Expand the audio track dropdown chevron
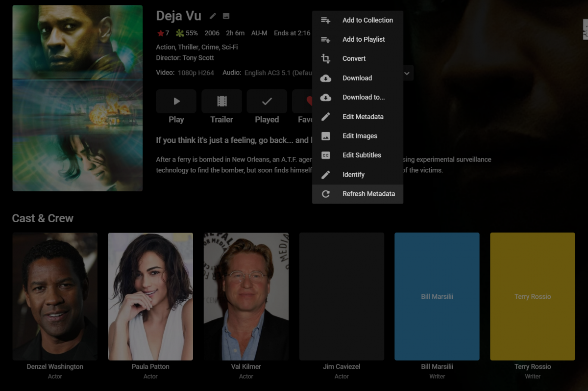Screen dimensions: 588x391 pos(407,73)
